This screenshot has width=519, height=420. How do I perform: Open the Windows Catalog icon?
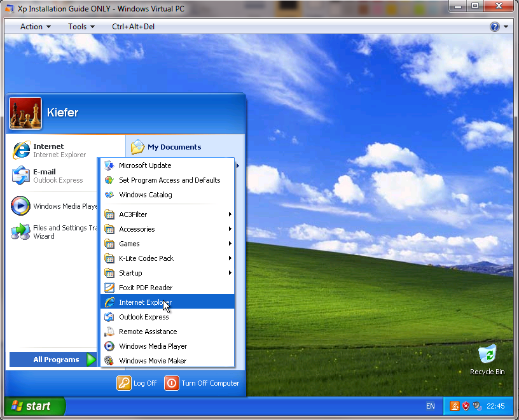109,195
